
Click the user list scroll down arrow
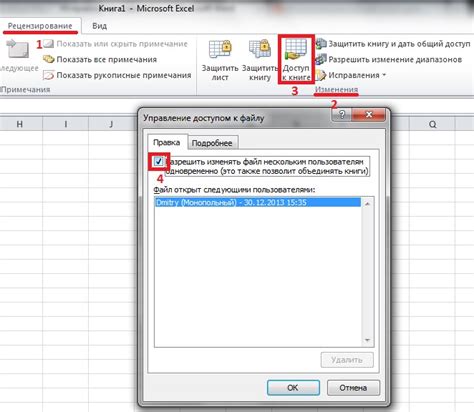(367, 340)
